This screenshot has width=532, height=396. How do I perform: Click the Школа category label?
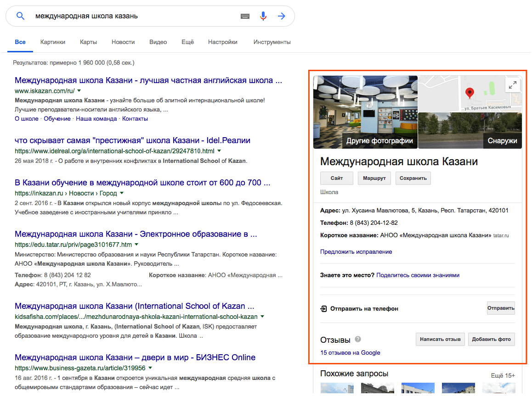click(329, 192)
